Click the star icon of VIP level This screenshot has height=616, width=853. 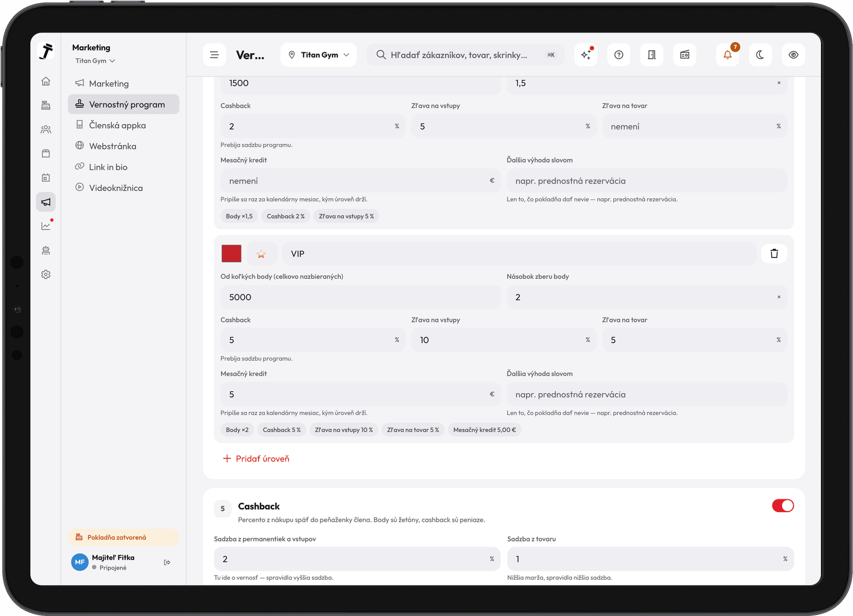tap(261, 254)
